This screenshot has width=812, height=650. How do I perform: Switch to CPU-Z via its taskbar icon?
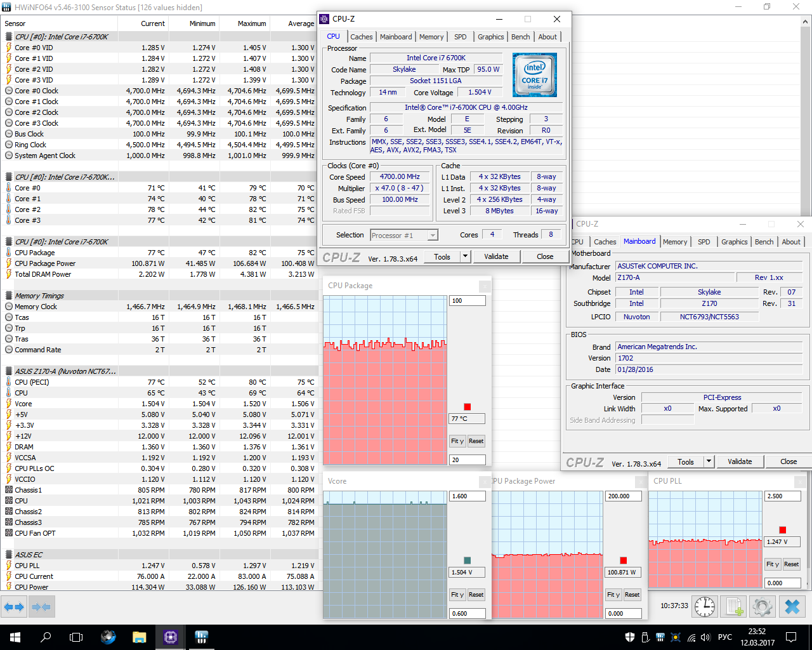(x=171, y=637)
